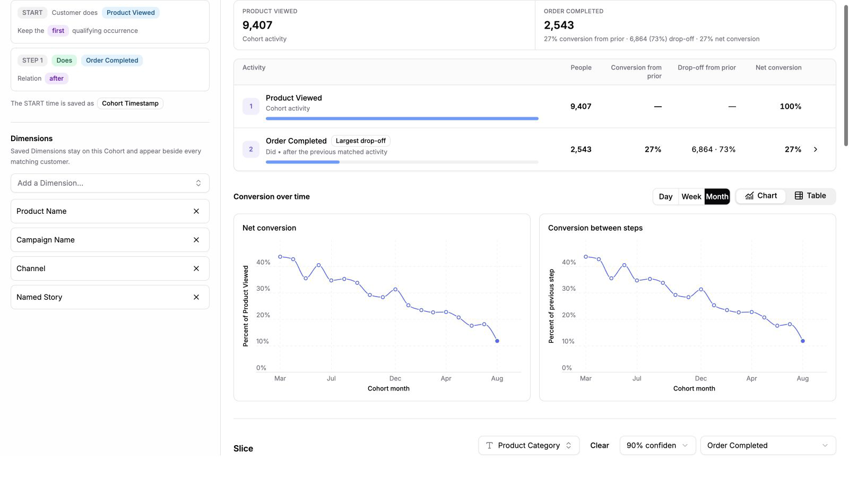Image resolution: width=849 pixels, height=504 pixels.
Task: Click the table grid icon
Action: [799, 196]
